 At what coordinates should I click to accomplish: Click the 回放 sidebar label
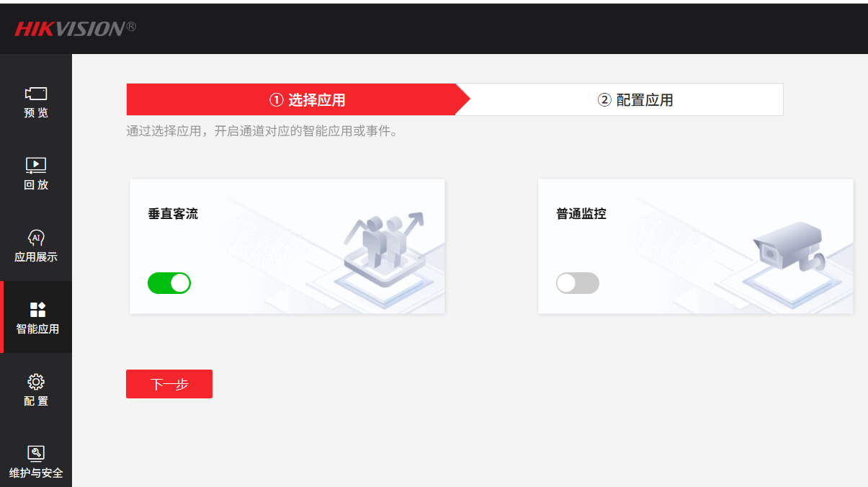pyautogui.click(x=36, y=185)
